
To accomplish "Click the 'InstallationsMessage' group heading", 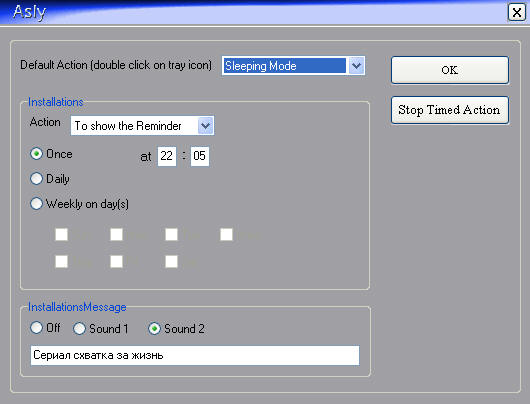I will [x=77, y=307].
